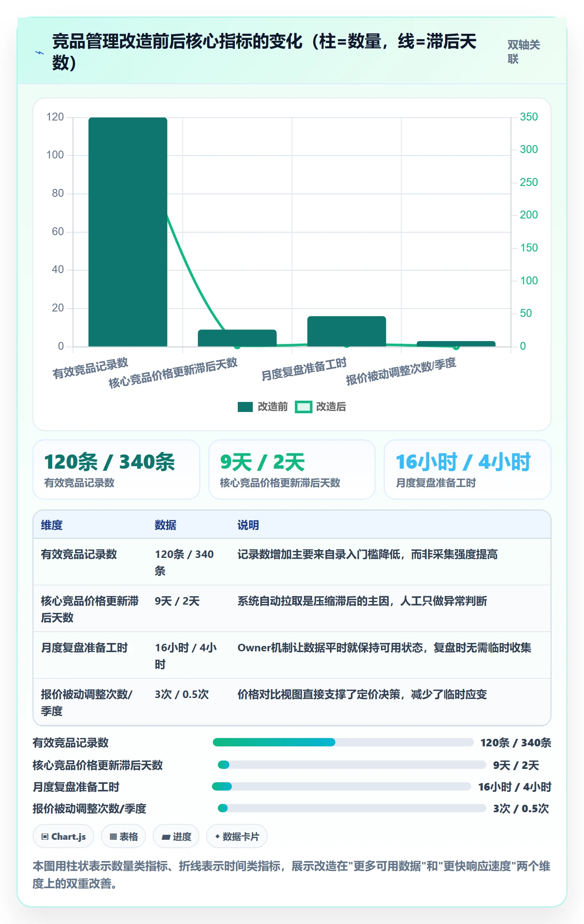Click the 核心竞品价格更新滞后天数 progress bar
584x924 pixels.
click(x=352, y=765)
